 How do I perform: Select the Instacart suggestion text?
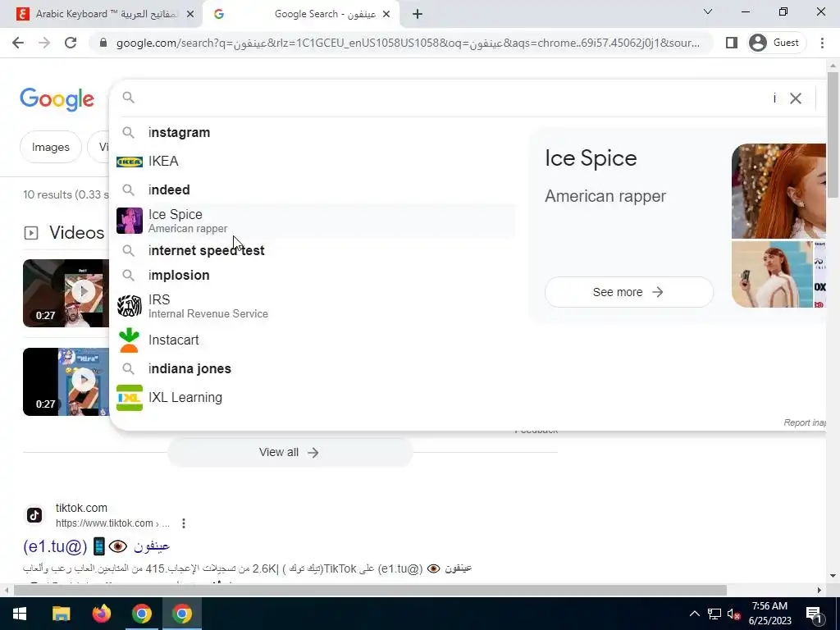click(174, 340)
